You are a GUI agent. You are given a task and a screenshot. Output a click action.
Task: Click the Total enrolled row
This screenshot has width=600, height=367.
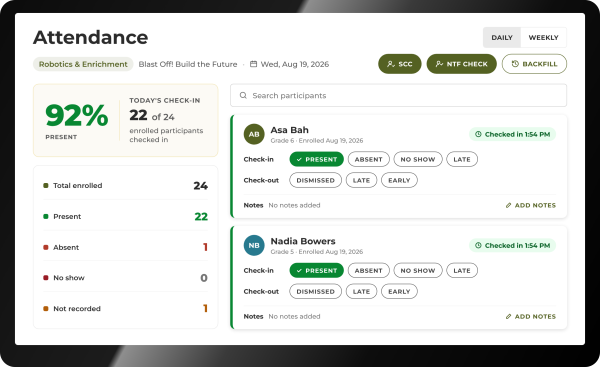[126, 186]
